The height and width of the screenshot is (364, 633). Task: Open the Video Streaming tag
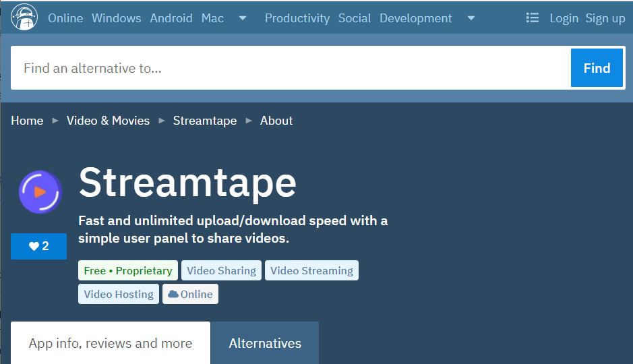(x=311, y=270)
